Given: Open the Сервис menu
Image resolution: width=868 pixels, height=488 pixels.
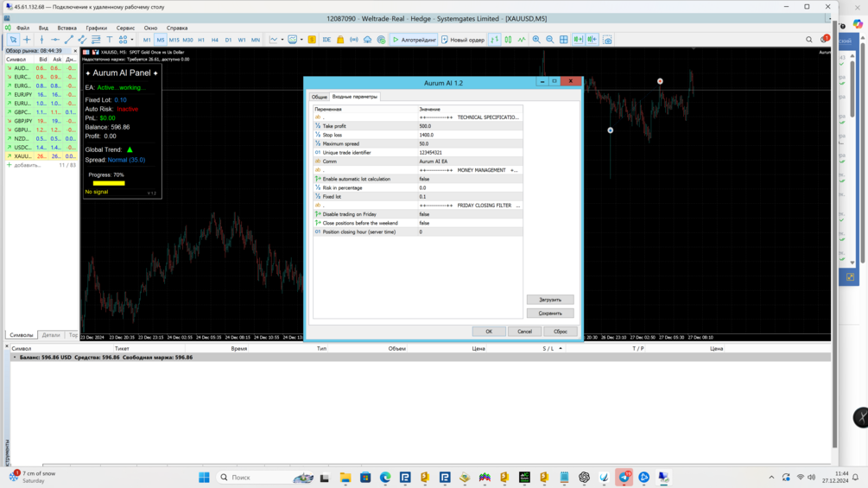Looking at the screenshot, I should tap(125, 28).
